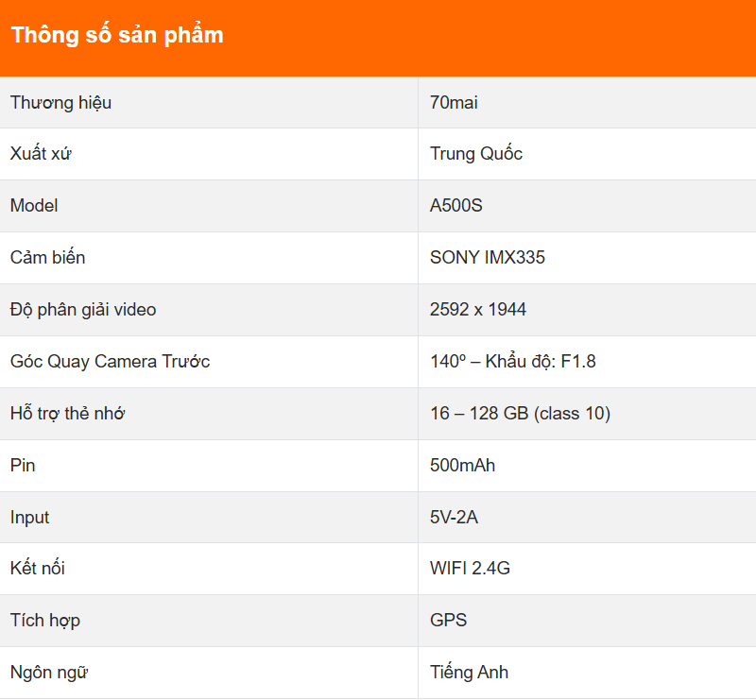Select the model value "A500S"

(455, 206)
